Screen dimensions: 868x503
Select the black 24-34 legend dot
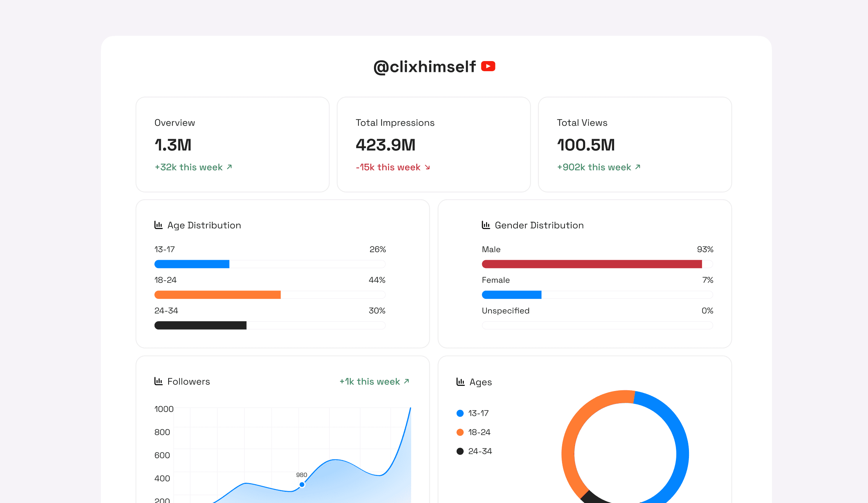tap(460, 451)
